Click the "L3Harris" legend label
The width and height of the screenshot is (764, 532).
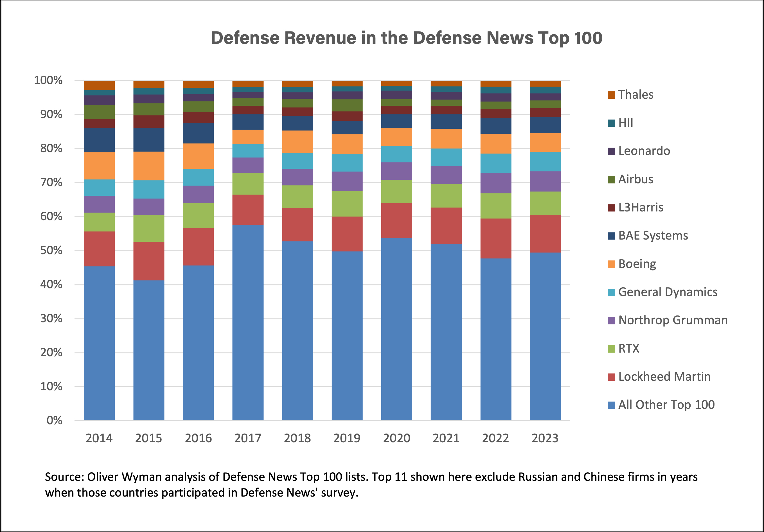[x=641, y=208]
